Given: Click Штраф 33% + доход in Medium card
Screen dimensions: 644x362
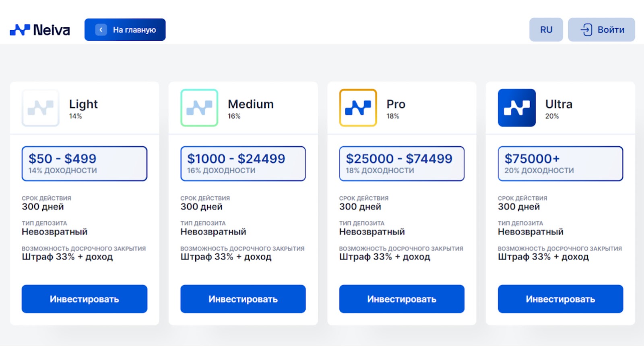Looking at the screenshot, I should click(226, 257).
